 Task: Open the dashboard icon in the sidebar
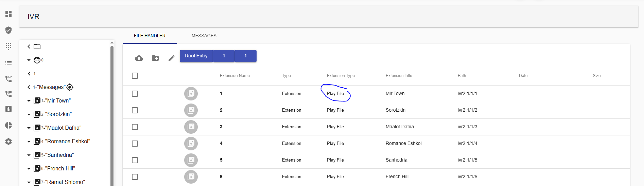click(8, 14)
